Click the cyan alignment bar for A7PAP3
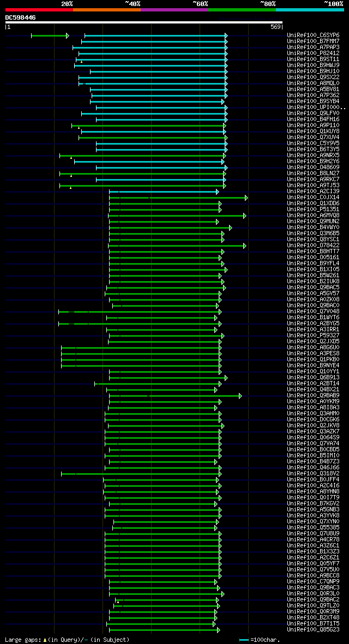The image size is (349, 644). coord(151,47)
